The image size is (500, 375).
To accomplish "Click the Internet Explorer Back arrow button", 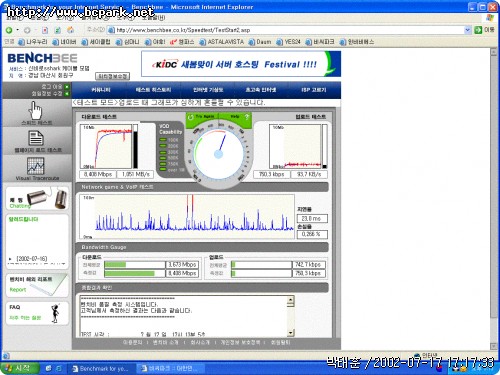I will [9, 30].
